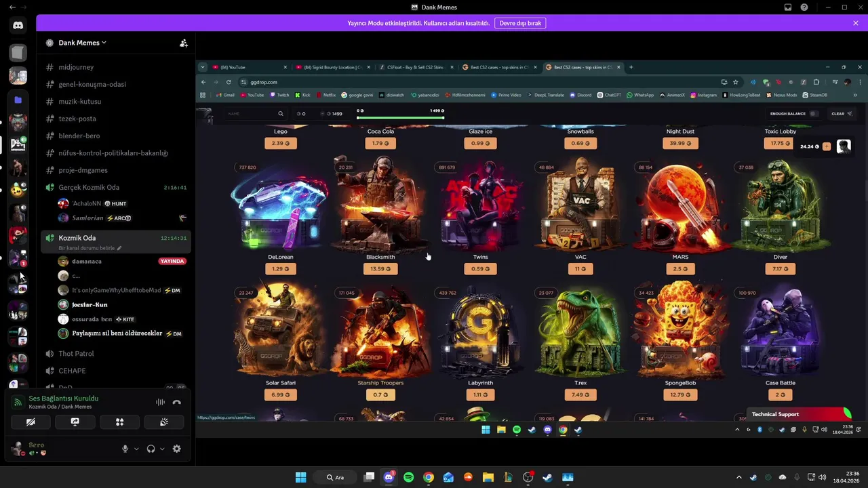
Task: Open MARS case thumbnail
Action: click(680, 207)
